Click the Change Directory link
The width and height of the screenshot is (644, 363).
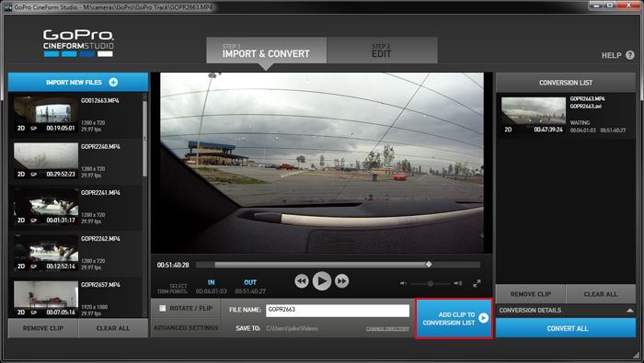coord(387,329)
